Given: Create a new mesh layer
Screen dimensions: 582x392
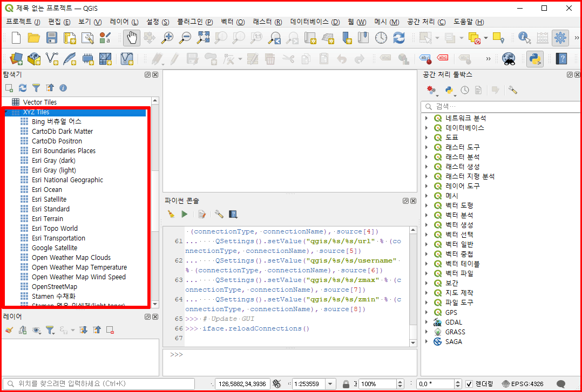Looking at the screenshot, I should click(105, 59).
